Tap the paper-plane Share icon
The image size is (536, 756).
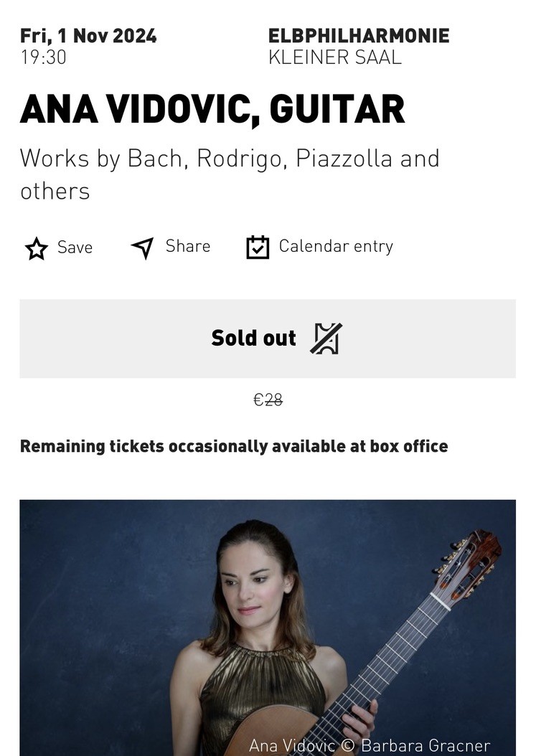pos(143,248)
